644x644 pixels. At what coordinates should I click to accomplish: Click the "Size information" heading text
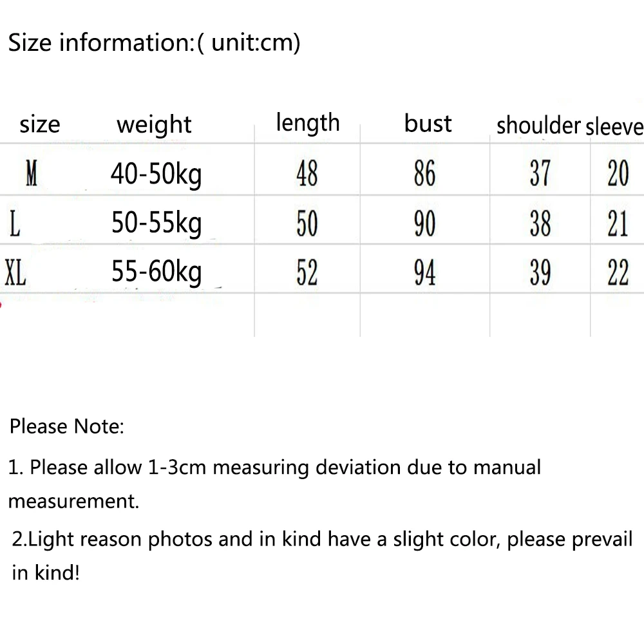tap(154, 44)
